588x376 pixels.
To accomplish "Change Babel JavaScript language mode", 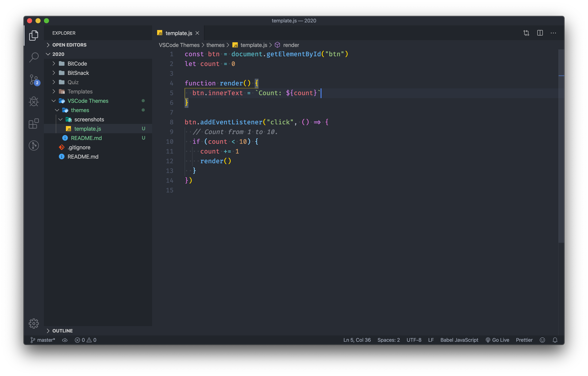I will (459, 340).
